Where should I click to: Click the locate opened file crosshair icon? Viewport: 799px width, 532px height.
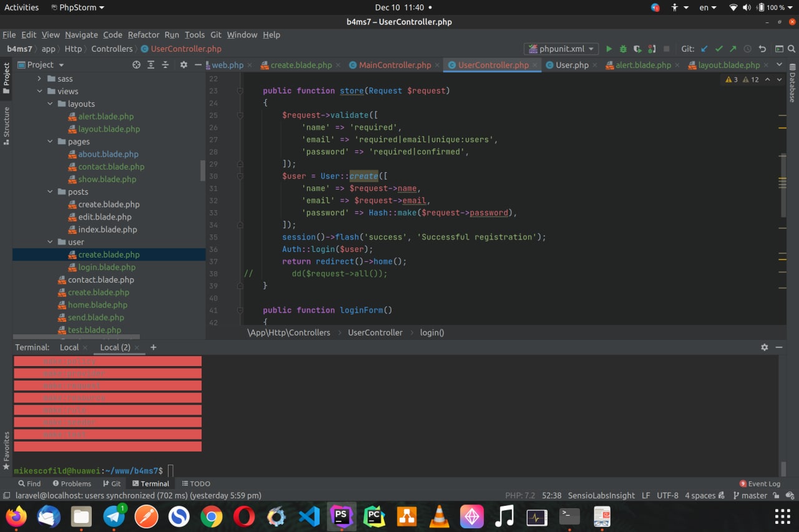point(136,65)
